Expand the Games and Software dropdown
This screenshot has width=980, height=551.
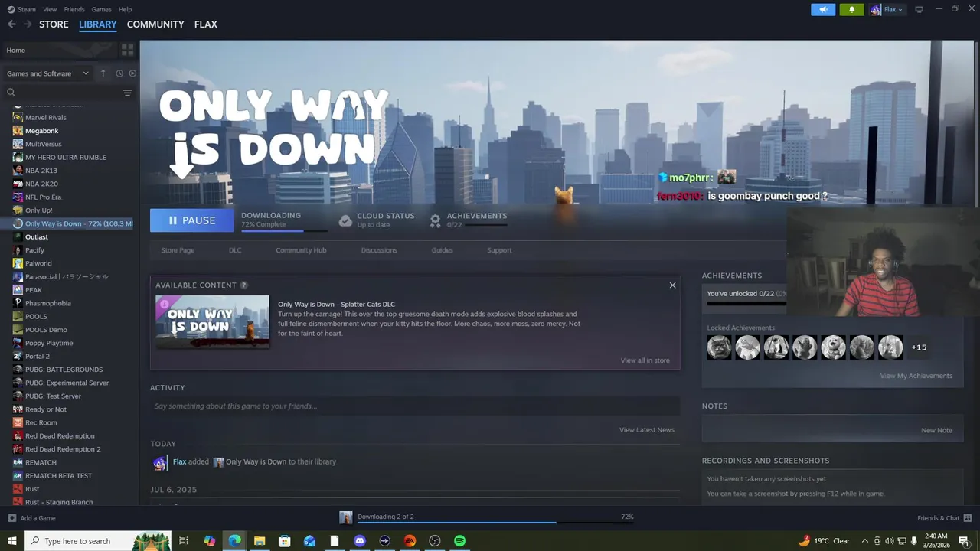pos(47,73)
